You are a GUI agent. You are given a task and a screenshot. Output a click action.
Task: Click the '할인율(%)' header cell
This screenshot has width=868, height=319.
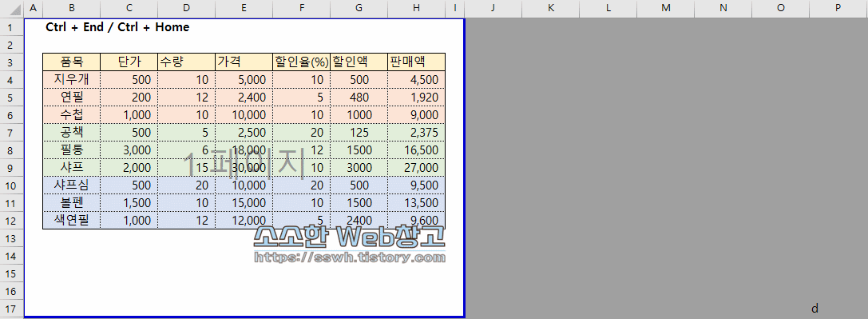[302, 62]
